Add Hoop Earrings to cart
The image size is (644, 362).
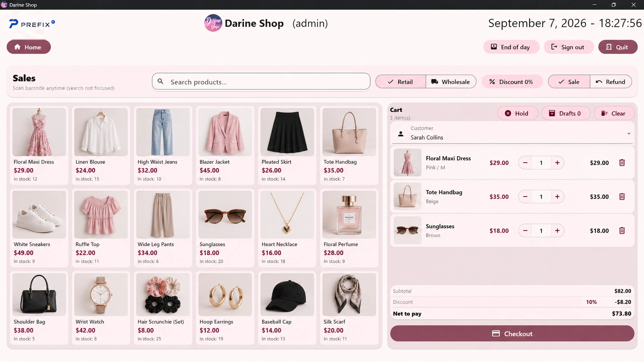pyautogui.click(x=225, y=308)
